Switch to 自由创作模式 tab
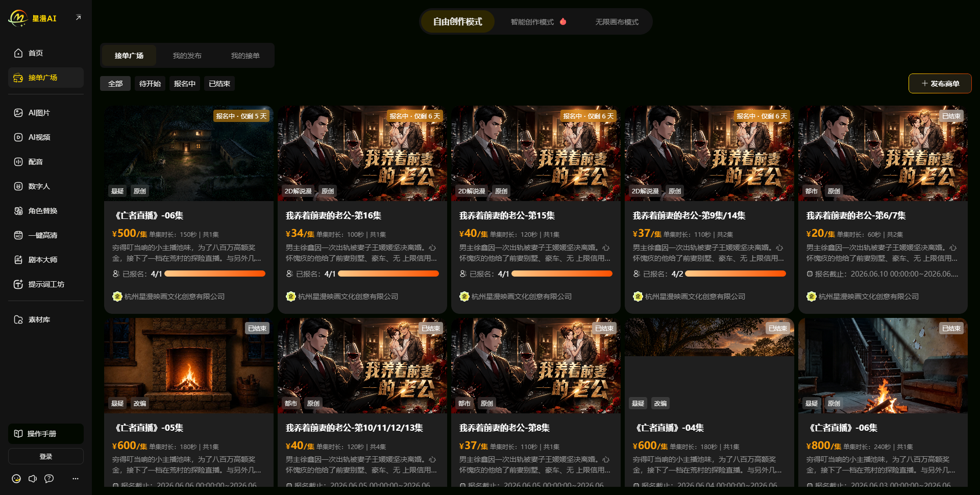980x495 pixels. coord(458,22)
